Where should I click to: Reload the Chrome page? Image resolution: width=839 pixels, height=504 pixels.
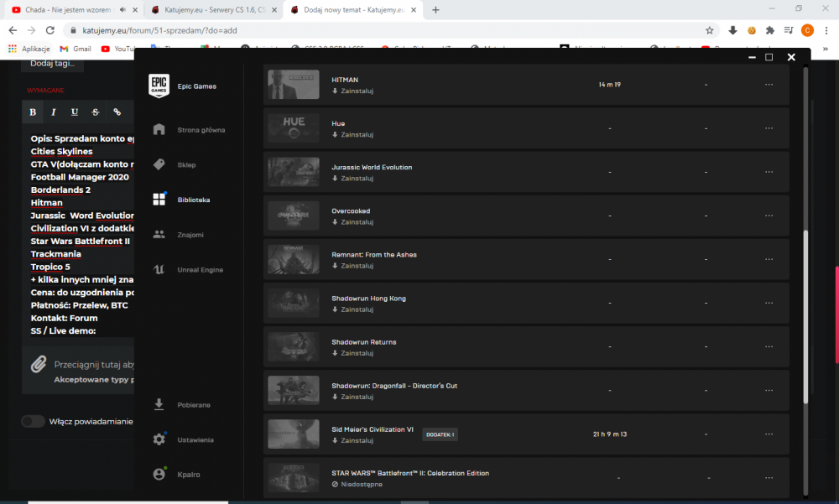coord(50,30)
